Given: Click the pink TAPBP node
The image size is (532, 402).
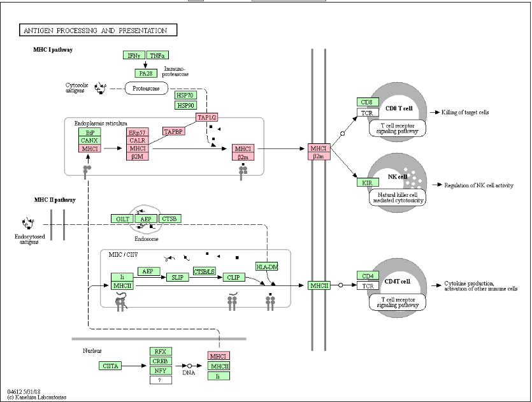Looking at the screenshot, I should (173, 131).
